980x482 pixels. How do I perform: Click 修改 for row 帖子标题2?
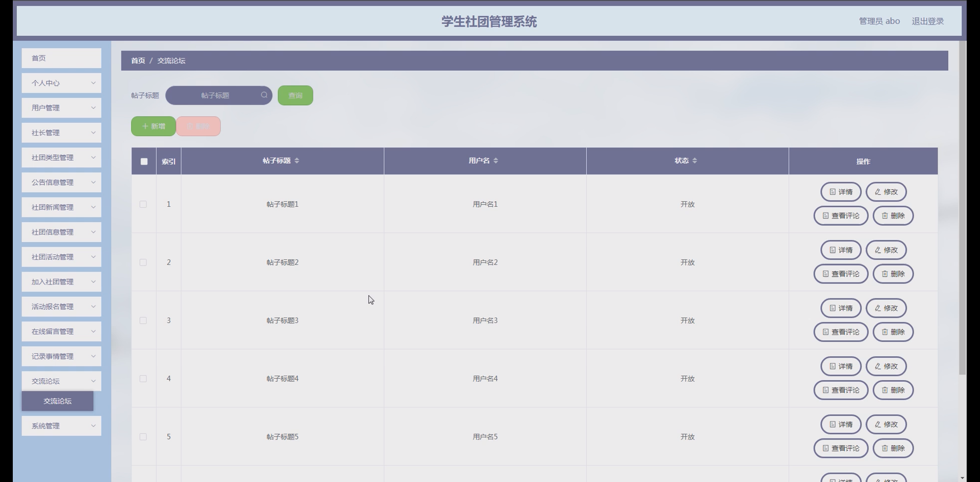(886, 250)
